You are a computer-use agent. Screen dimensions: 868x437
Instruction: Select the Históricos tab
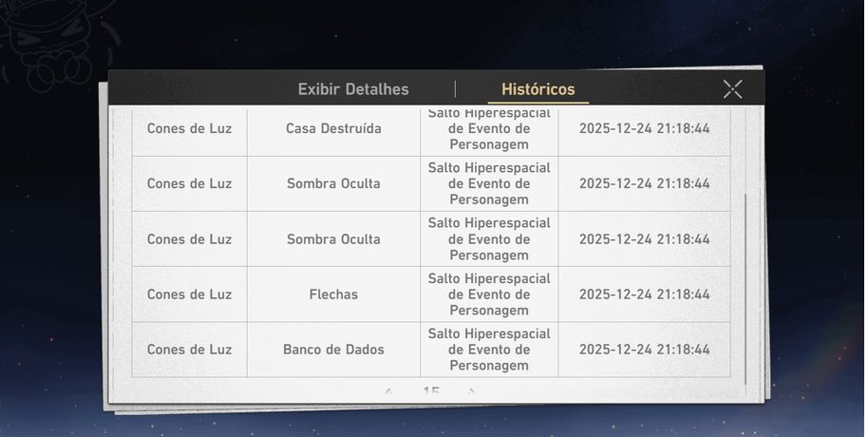tap(538, 89)
